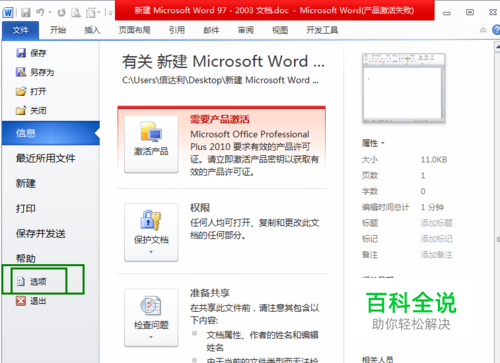This screenshot has height=363, width=500.
Task: Open the 视图 (View) tab
Action: [x=280, y=30]
